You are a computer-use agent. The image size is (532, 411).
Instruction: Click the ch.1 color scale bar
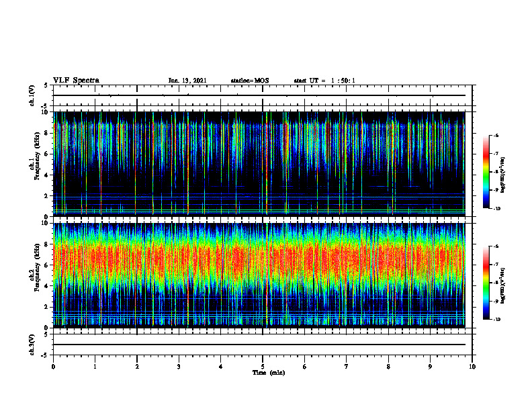tap(486, 172)
